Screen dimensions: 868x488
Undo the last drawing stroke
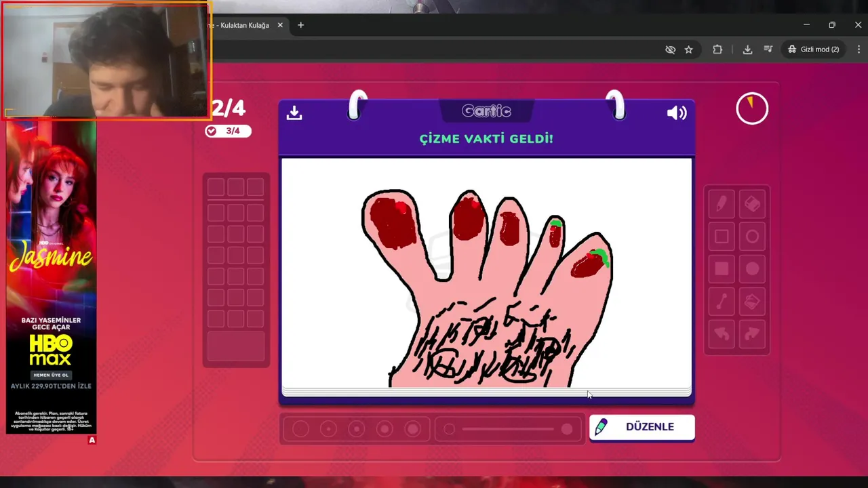coord(722,334)
